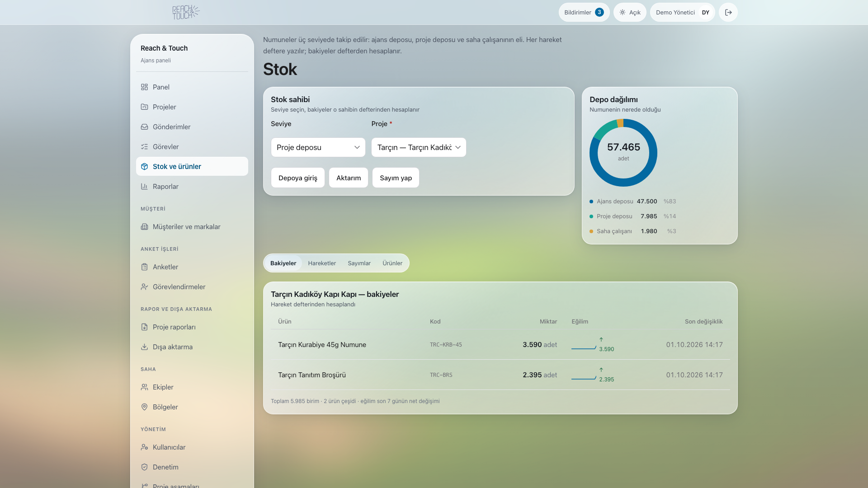This screenshot has height=488, width=868.
Task: Click the Depoya giriş button
Action: click(x=298, y=178)
